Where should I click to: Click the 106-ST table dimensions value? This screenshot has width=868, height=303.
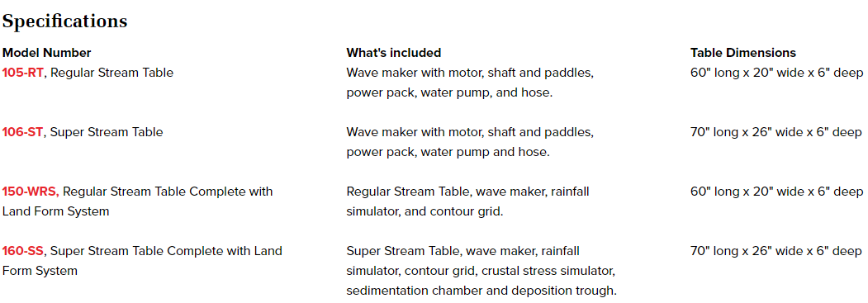[776, 132]
